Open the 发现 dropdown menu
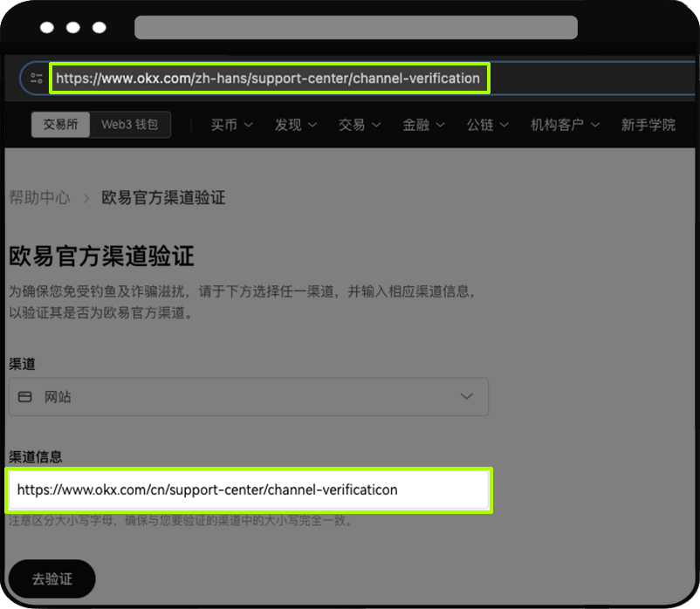 click(x=295, y=125)
